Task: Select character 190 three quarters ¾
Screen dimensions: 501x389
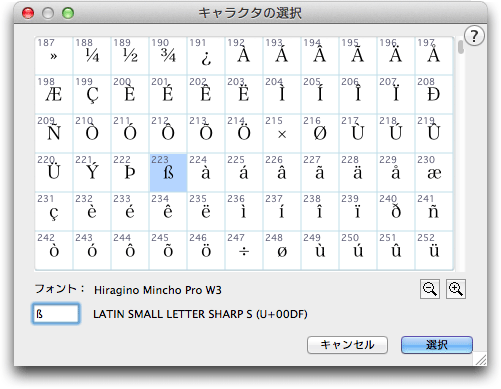Action: (168, 56)
